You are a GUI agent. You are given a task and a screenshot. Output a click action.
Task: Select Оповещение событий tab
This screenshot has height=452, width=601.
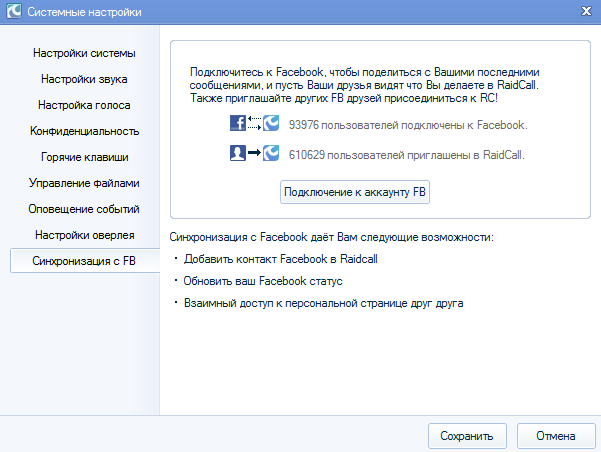point(84,209)
